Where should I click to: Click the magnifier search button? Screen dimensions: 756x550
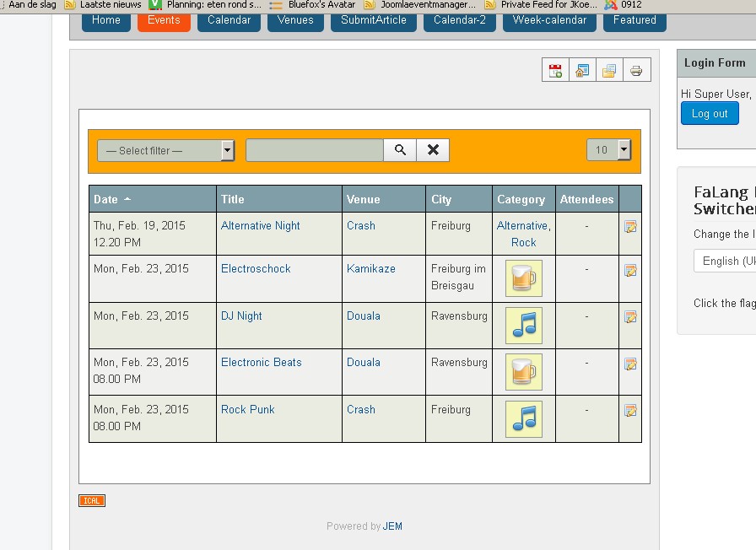[400, 150]
